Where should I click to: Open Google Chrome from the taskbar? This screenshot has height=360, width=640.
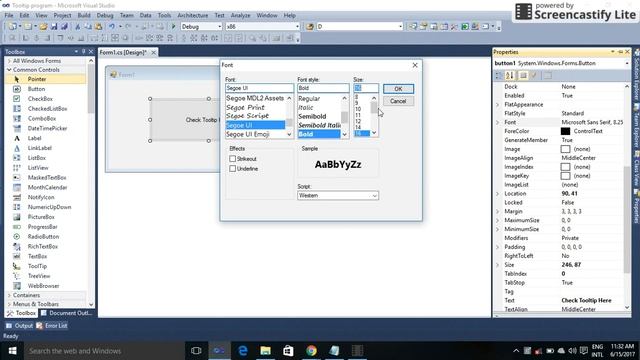(x=311, y=351)
